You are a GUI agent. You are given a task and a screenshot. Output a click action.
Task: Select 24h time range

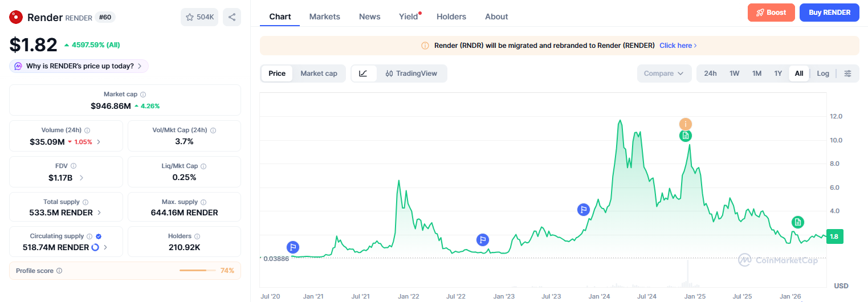pyautogui.click(x=710, y=74)
